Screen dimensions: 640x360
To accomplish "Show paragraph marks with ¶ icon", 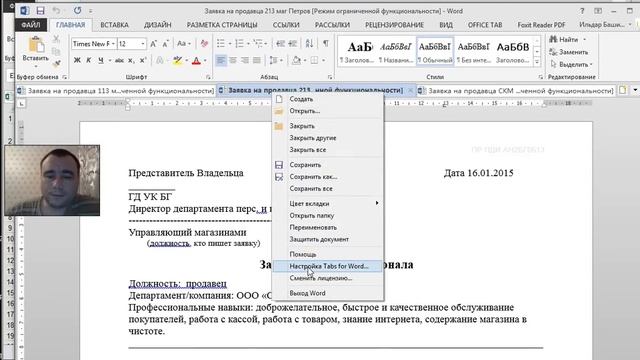I will 325,43.
